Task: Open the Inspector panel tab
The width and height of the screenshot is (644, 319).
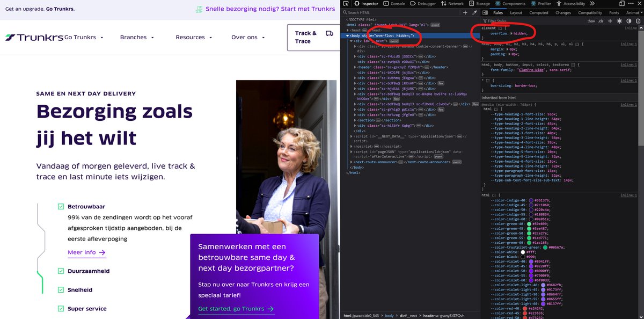Action: point(366,4)
